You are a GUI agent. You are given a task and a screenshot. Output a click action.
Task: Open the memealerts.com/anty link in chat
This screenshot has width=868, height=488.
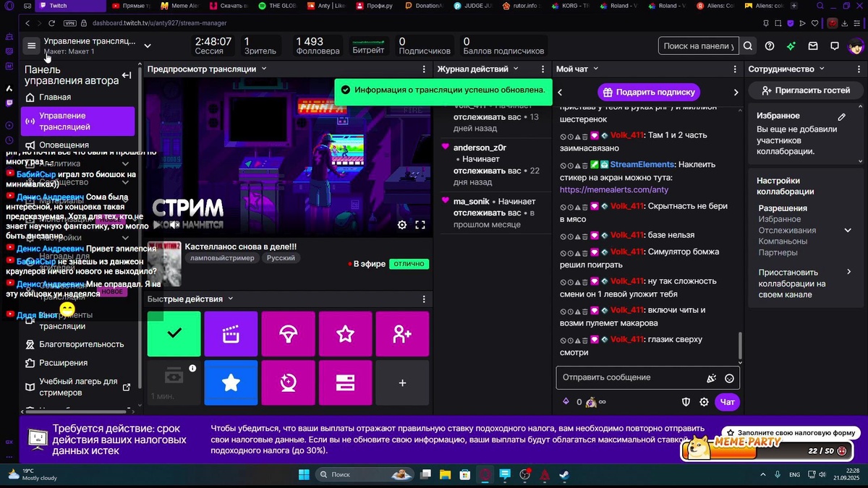click(x=614, y=189)
